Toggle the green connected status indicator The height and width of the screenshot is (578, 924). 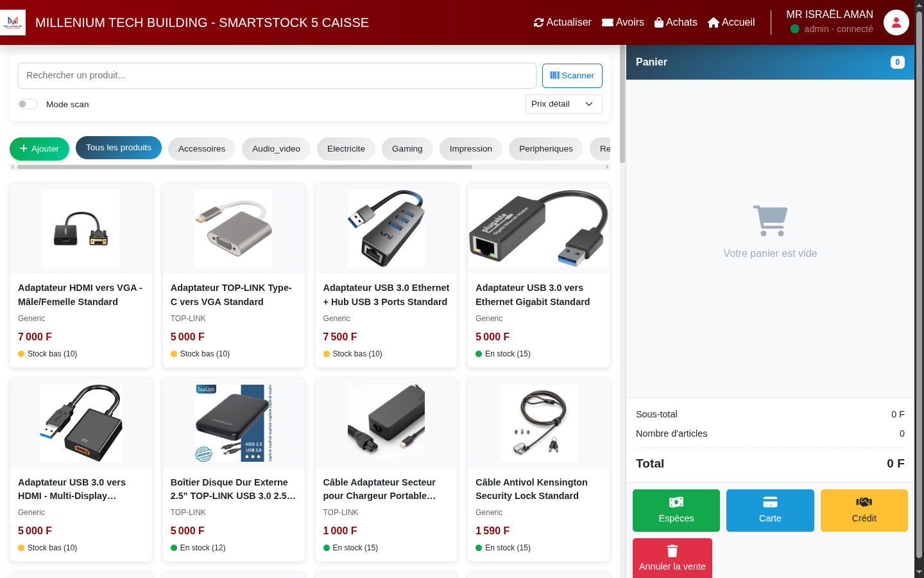[796, 28]
